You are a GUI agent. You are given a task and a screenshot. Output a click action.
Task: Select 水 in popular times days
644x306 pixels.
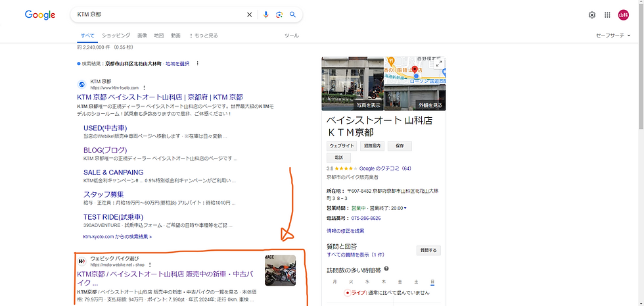click(x=367, y=282)
